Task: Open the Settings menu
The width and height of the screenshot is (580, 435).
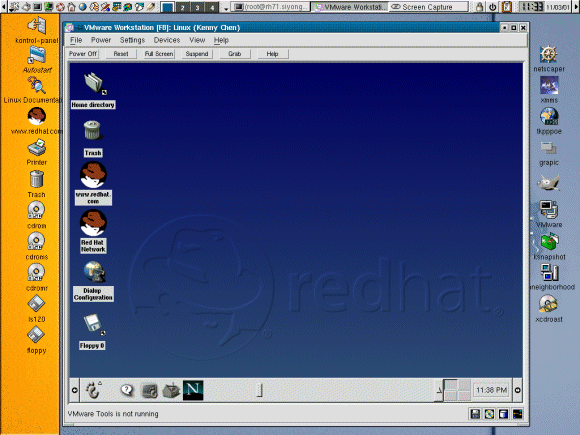Action: click(132, 40)
